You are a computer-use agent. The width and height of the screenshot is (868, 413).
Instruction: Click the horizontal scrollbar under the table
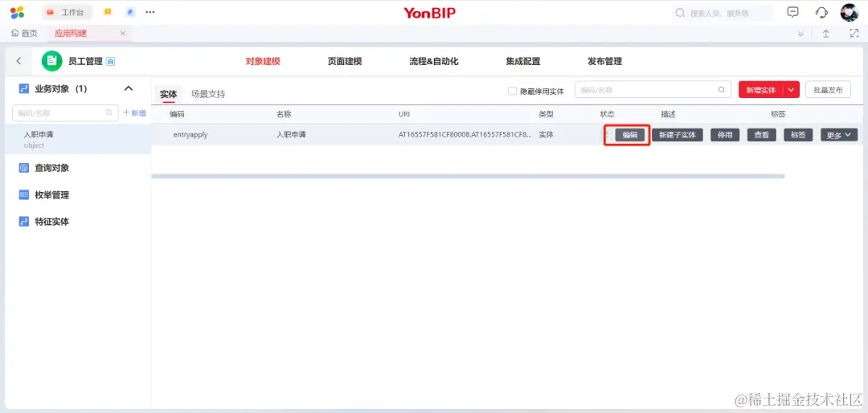468,176
